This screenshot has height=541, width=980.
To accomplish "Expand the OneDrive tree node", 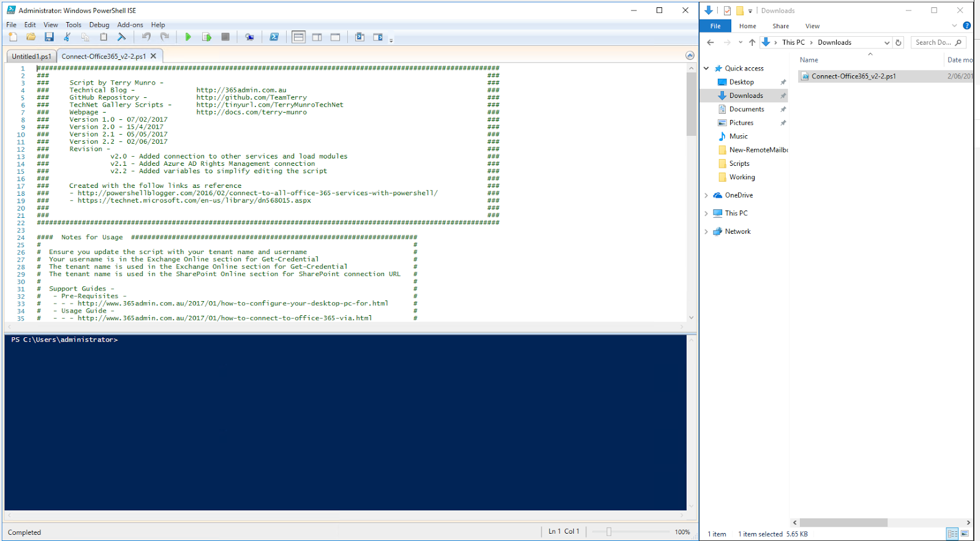I will 706,195.
